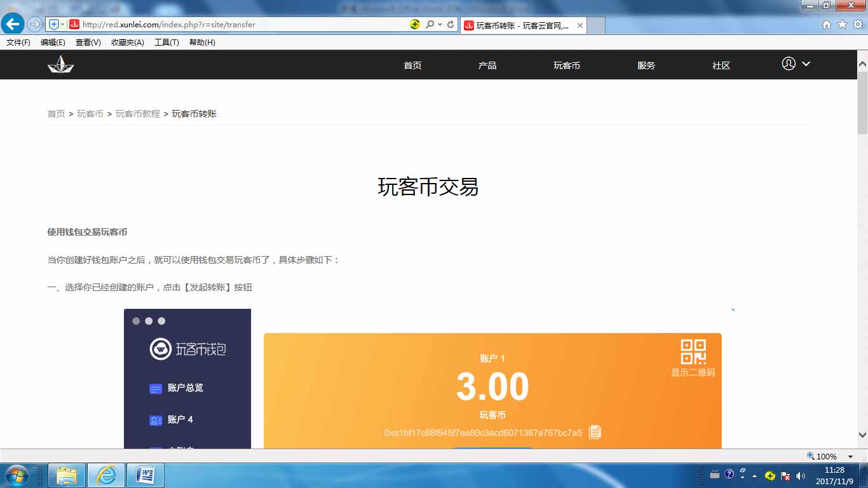Click Internet Explorer taskbar icon
Screen dimensions: 868x488
point(106,475)
